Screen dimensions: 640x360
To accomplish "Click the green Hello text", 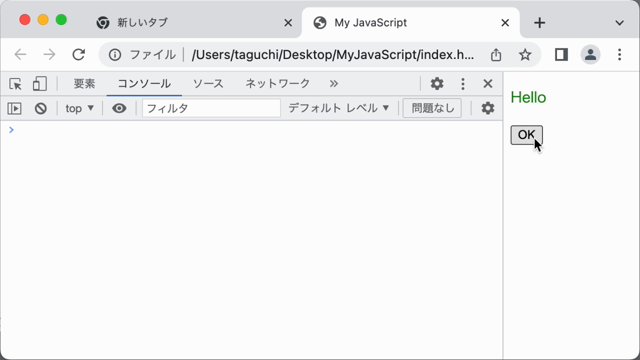I will (528, 98).
